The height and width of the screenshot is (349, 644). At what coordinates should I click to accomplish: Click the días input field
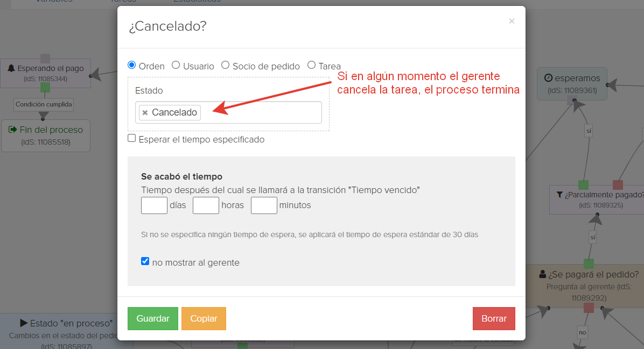154,205
